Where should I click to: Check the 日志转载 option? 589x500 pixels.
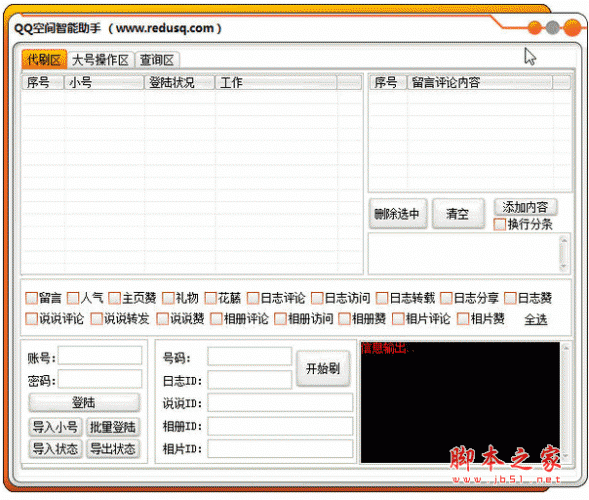(x=382, y=298)
